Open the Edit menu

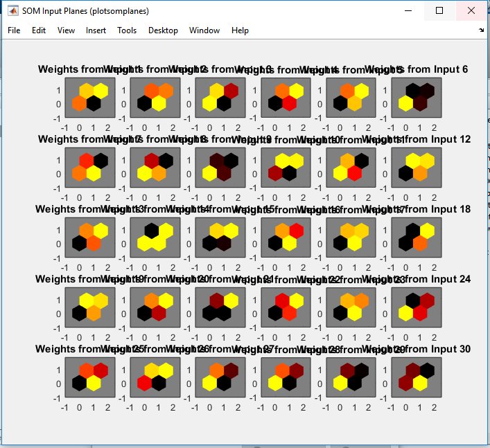39,30
